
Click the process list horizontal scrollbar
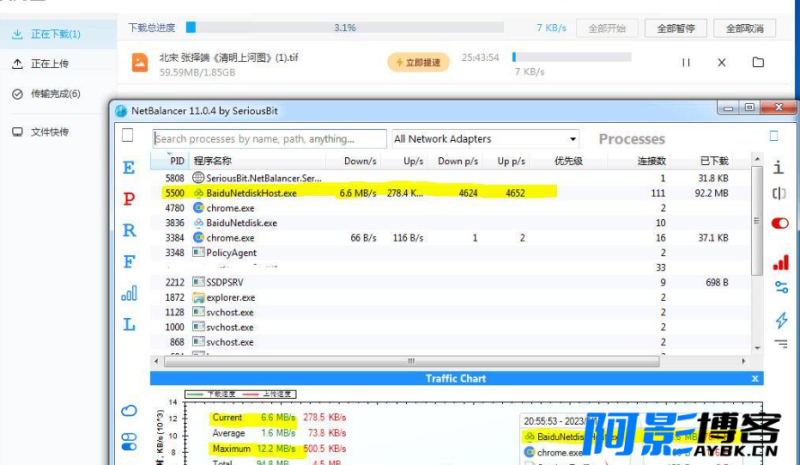[411, 361]
